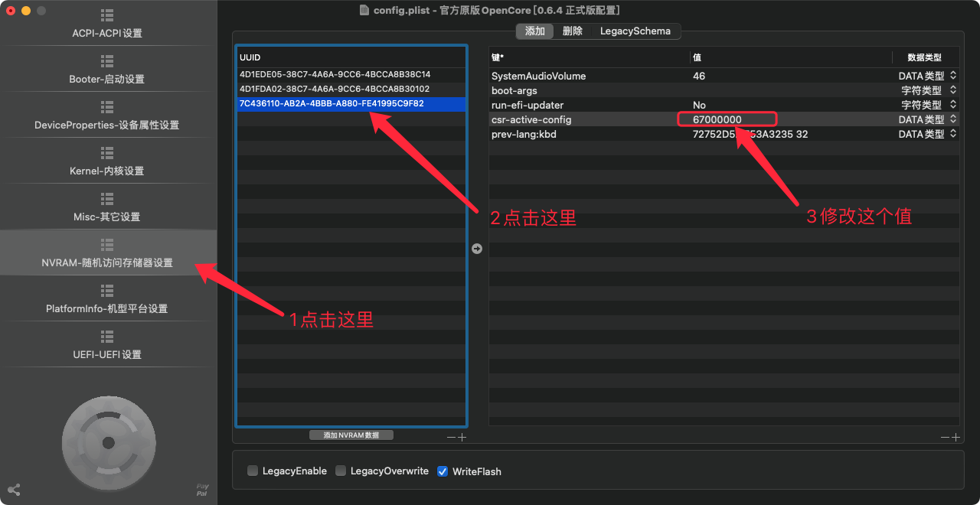Open the ACPI settings section
Image resolution: width=980 pixels, height=505 pixels.
pyautogui.click(x=107, y=24)
